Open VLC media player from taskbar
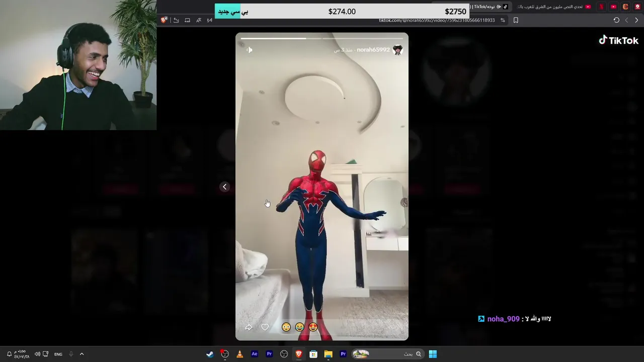Image resolution: width=644 pixels, height=362 pixels. [x=239, y=354]
